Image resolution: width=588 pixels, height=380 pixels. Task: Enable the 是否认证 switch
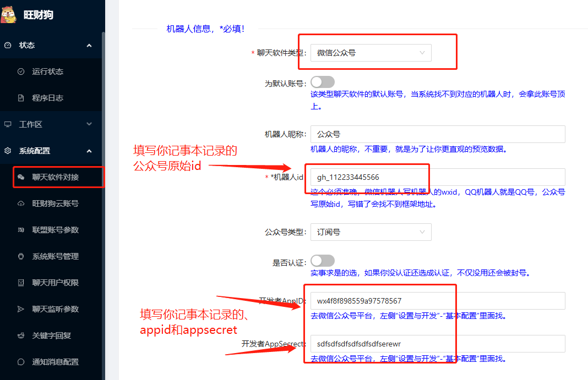pyautogui.click(x=322, y=261)
